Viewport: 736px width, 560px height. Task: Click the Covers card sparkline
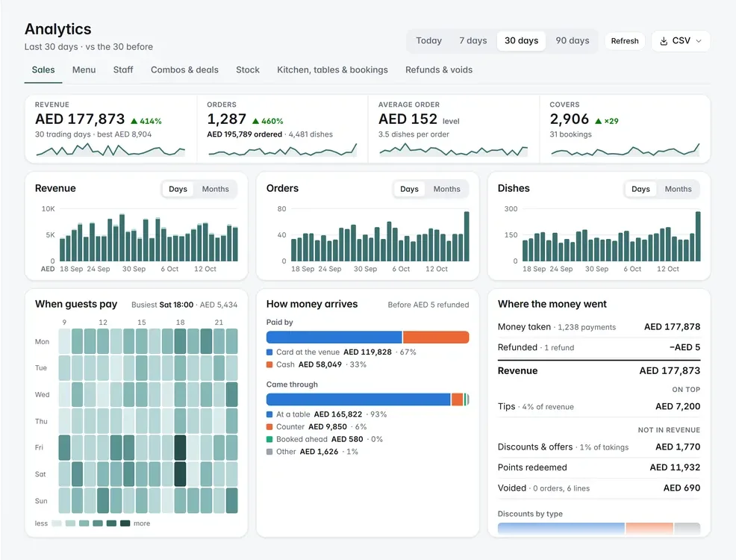pos(626,150)
